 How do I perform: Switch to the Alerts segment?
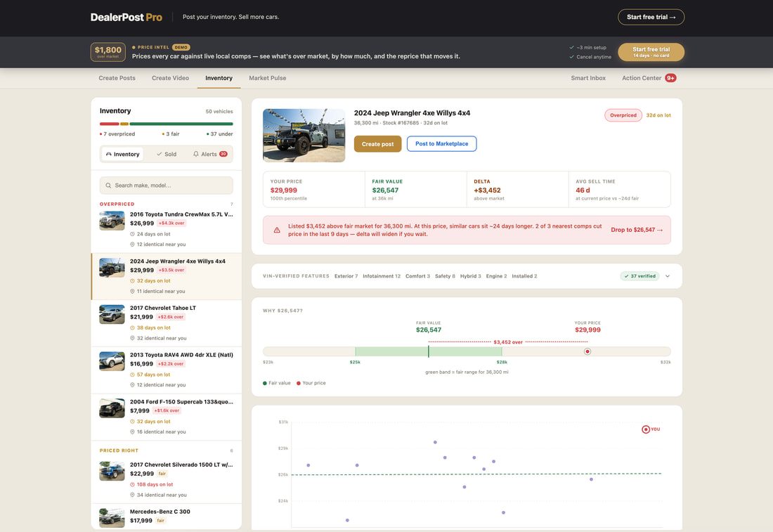[x=210, y=155]
